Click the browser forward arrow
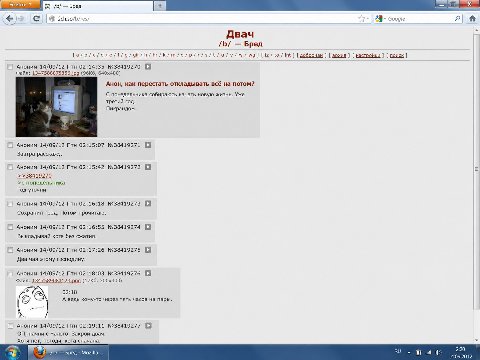The width and height of the screenshot is (480, 360). pyautogui.click(x=21, y=19)
